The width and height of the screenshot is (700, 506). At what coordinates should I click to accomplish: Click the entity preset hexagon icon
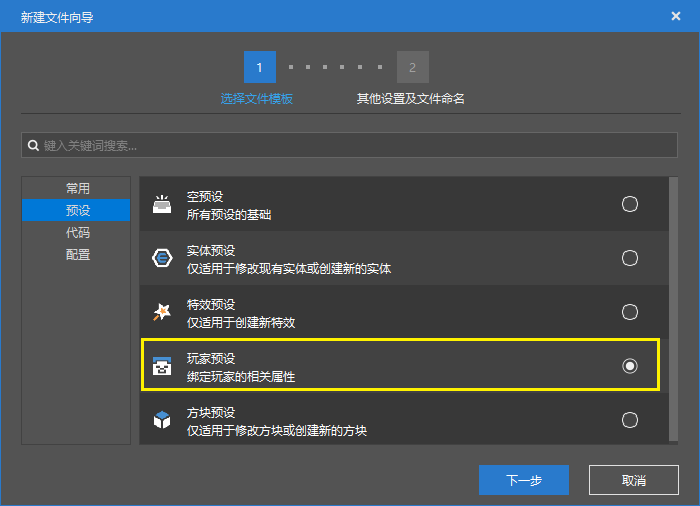[162, 258]
